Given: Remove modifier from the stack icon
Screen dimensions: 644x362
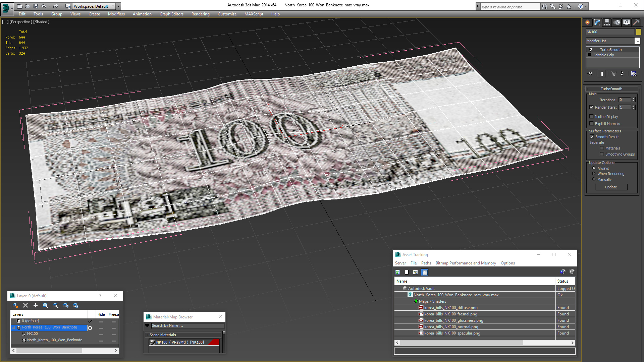Looking at the screenshot, I should pos(622,74).
